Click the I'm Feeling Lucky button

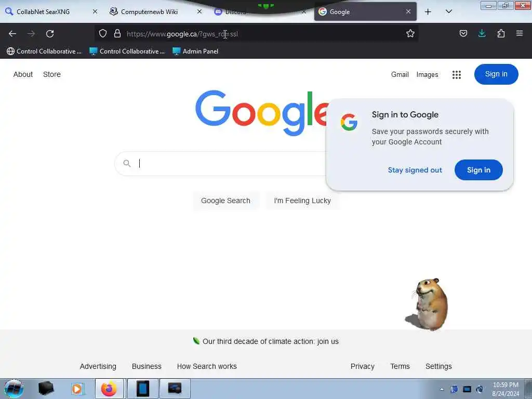click(302, 201)
